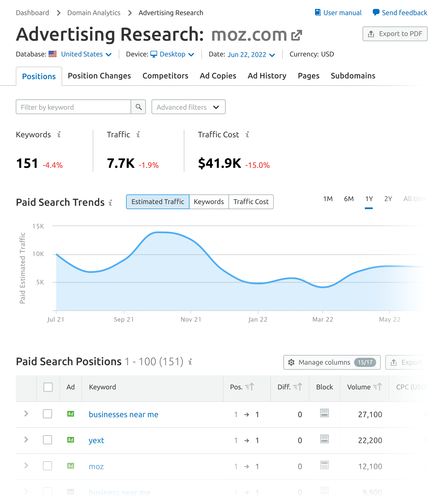
Task: Switch to the Positions tab
Action: click(x=39, y=76)
